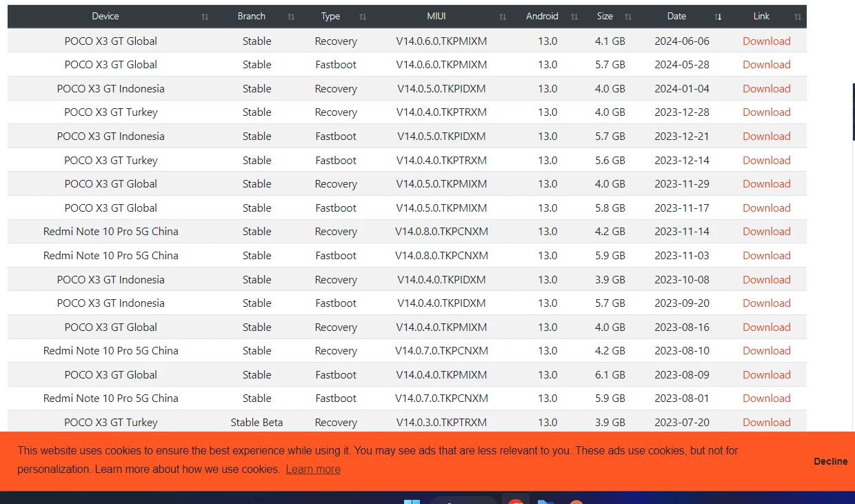Select Android 13.0 in the 2023-10-08 row
The height and width of the screenshot is (504, 855).
[x=547, y=279]
